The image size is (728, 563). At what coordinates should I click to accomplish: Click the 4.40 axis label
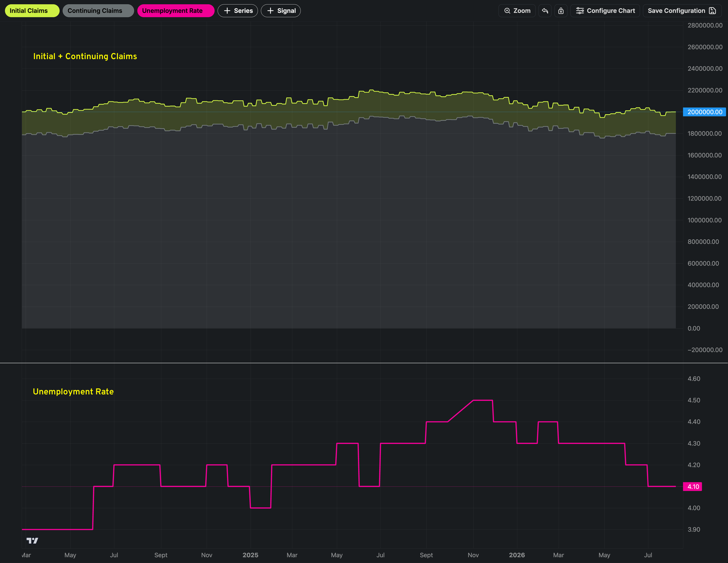(694, 422)
